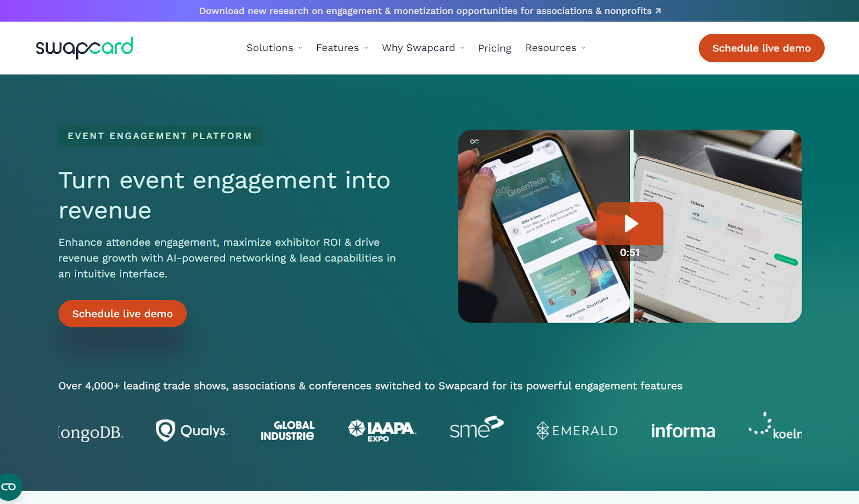Click the Qualys logo
Screen dimensions: 859x504
coord(192,430)
